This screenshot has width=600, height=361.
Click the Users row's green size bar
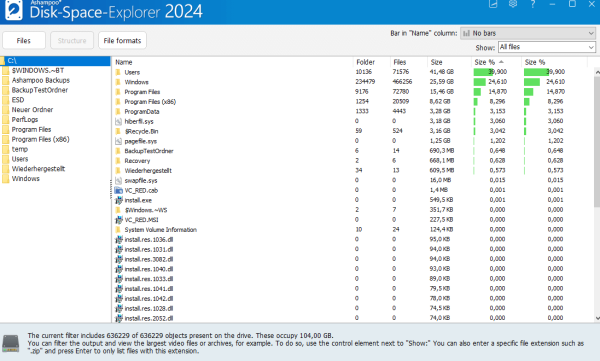[x=483, y=72]
